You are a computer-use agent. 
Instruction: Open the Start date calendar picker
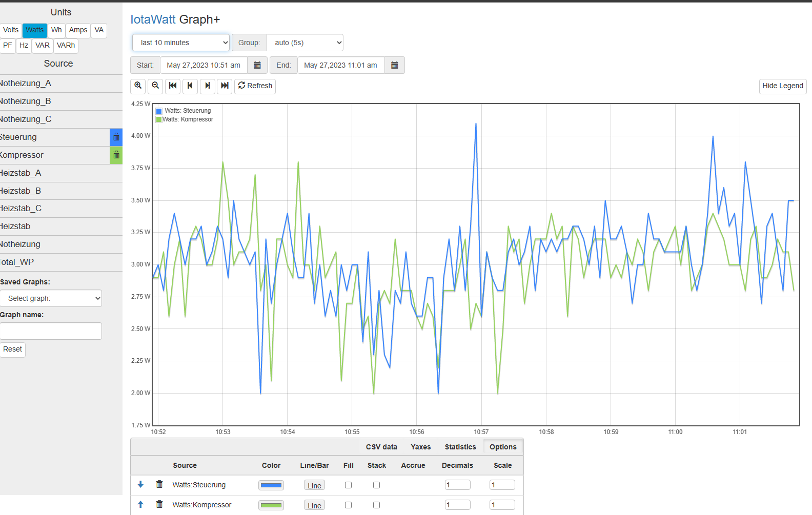pyautogui.click(x=257, y=65)
